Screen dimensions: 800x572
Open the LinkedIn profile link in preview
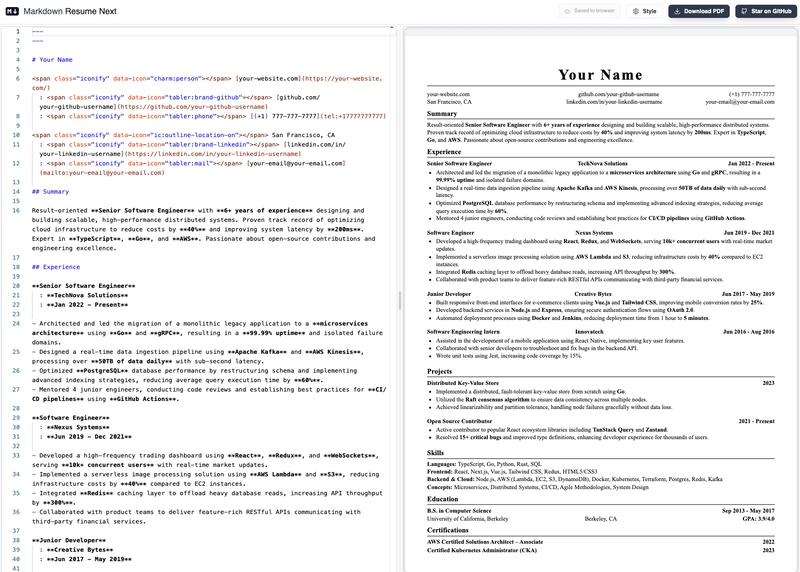coord(602,102)
